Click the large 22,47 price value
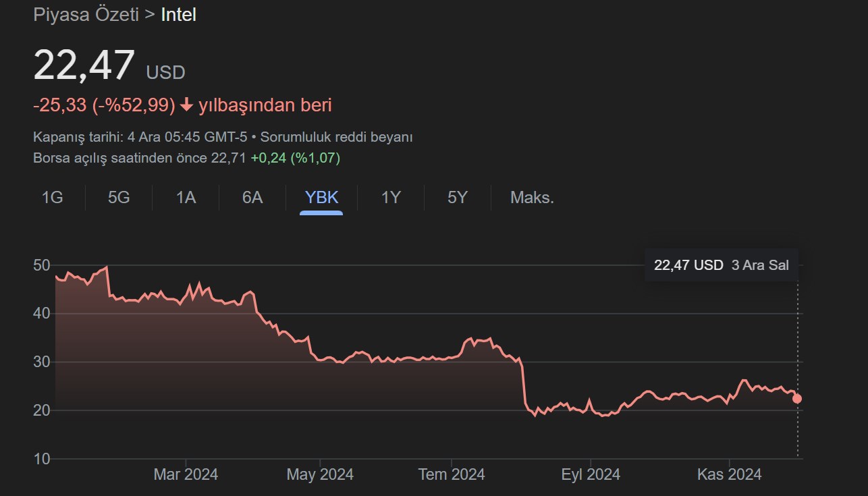Image resolution: width=868 pixels, height=496 pixels. click(84, 66)
